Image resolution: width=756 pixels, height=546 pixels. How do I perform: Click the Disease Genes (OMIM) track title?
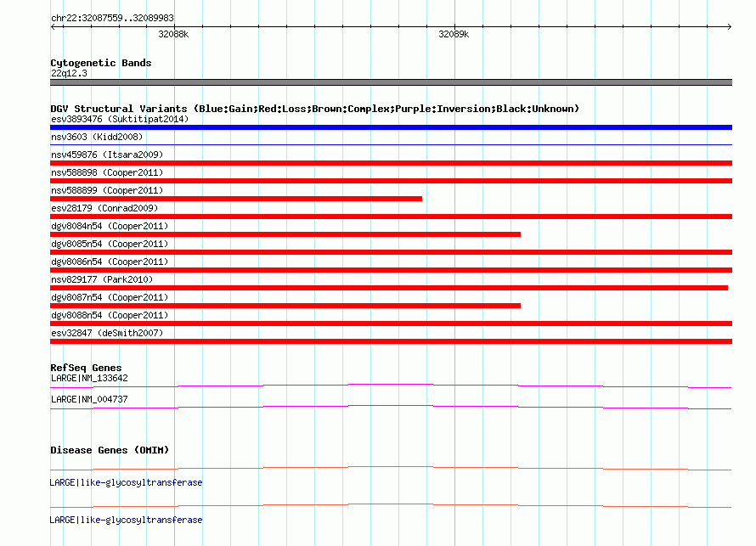(110, 450)
